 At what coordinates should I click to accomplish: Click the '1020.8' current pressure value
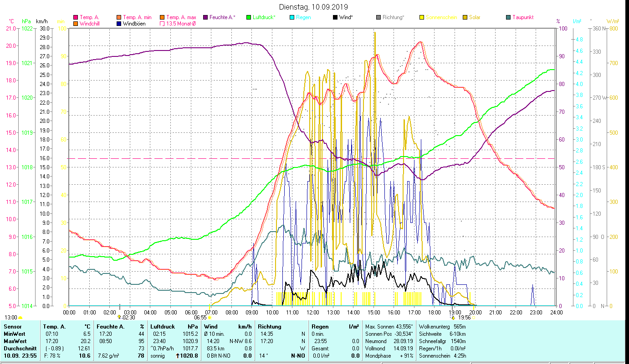(189, 356)
